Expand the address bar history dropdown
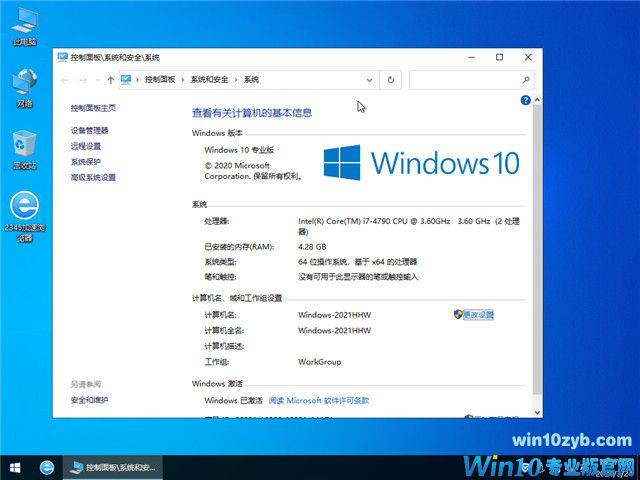Viewport: 640px width, 480px height. (369, 80)
